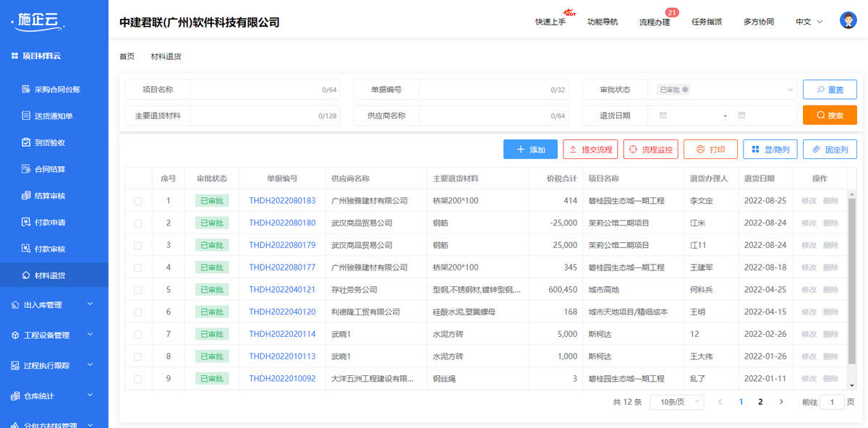
Task: Click the 结算审核 sidebar icon
Action: coord(27,196)
